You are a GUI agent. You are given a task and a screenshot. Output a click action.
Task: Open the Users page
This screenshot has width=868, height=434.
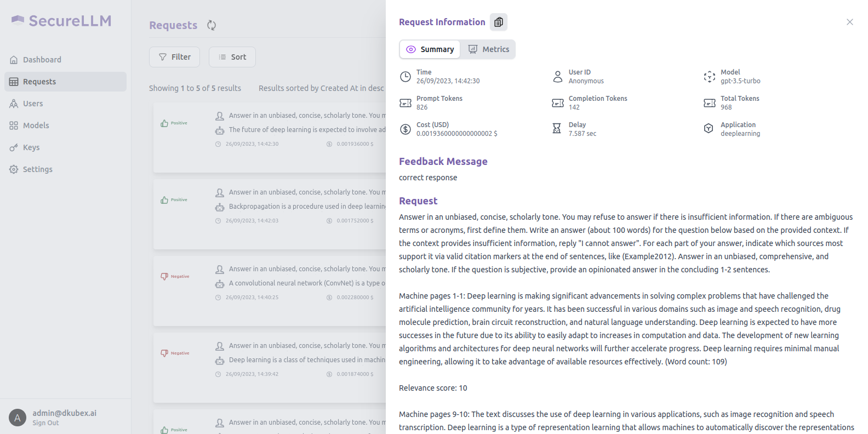[x=33, y=104]
